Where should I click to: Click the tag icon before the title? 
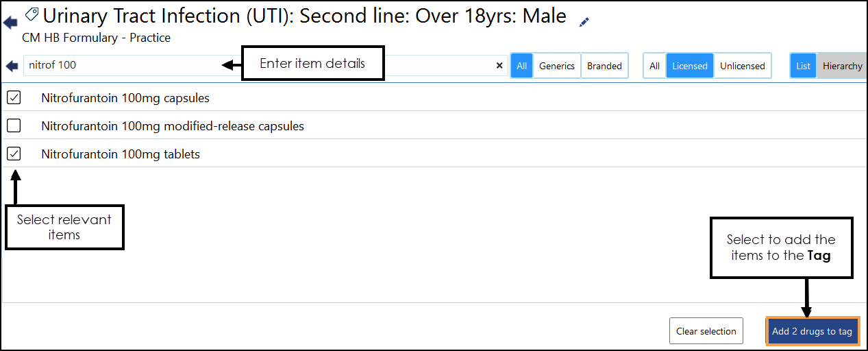(32, 15)
